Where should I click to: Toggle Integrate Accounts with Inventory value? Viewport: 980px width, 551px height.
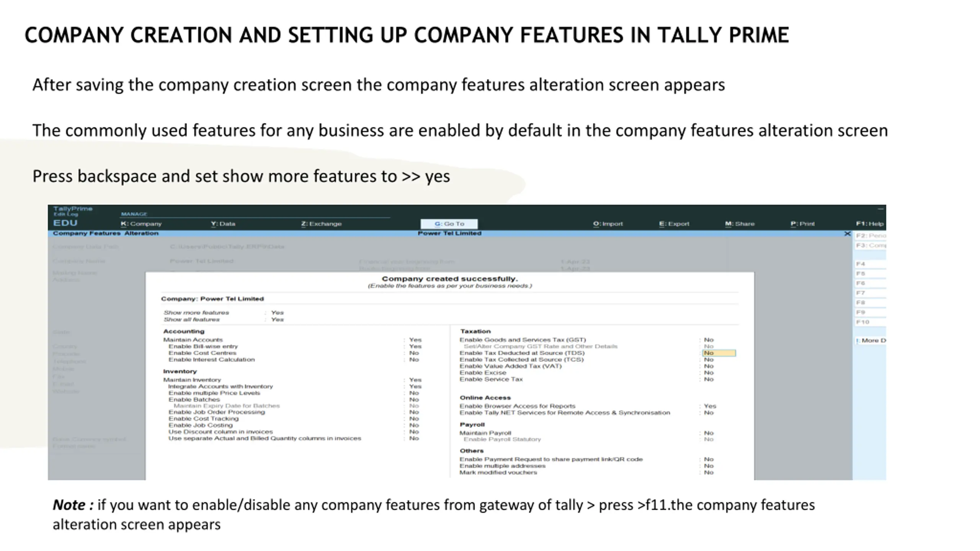415,386
